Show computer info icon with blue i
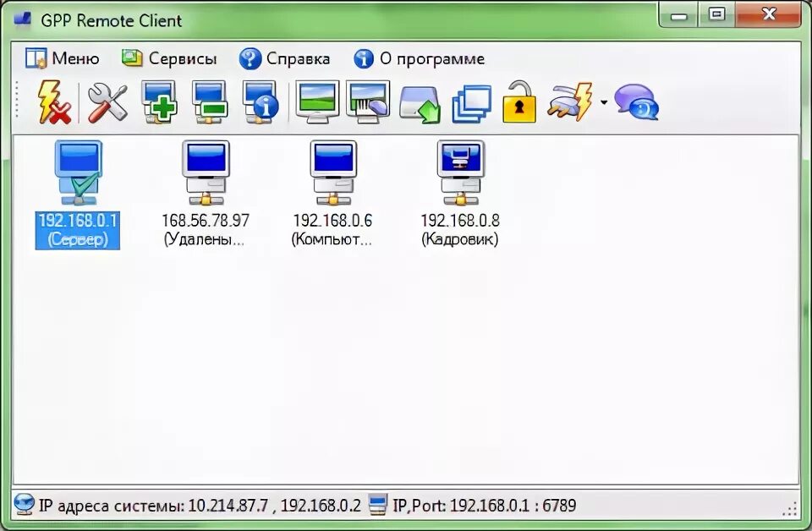 click(261, 102)
